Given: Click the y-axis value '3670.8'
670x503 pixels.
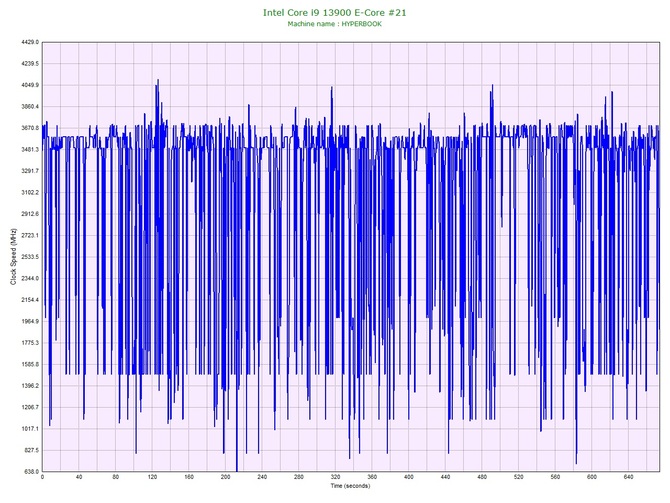Looking at the screenshot, I should point(30,128).
